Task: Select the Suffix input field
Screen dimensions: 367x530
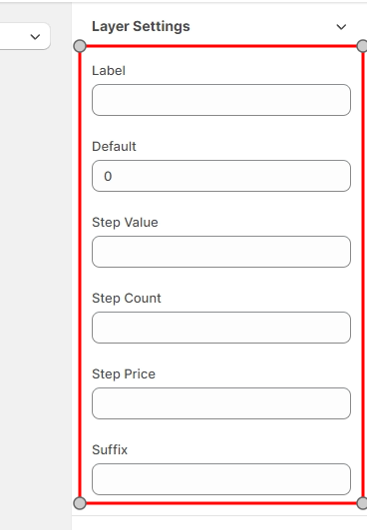Action: point(221,479)
